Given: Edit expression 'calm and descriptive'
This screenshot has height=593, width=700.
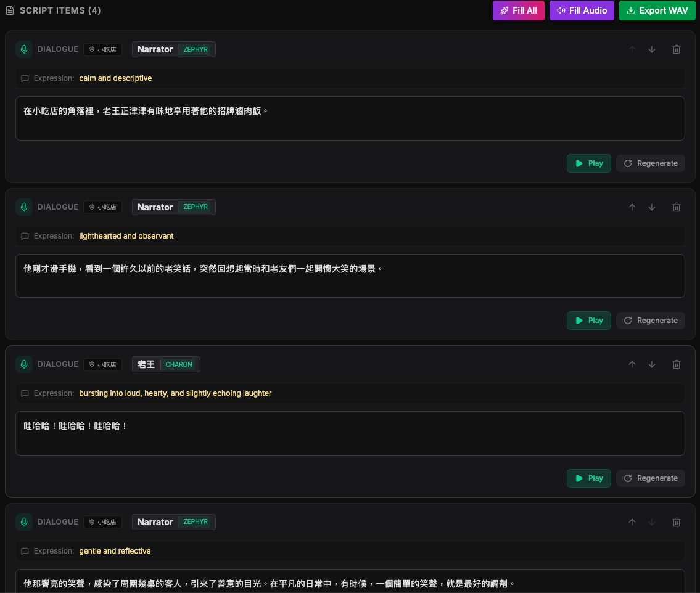Looking at the screenshot, I should pos(115,78).
